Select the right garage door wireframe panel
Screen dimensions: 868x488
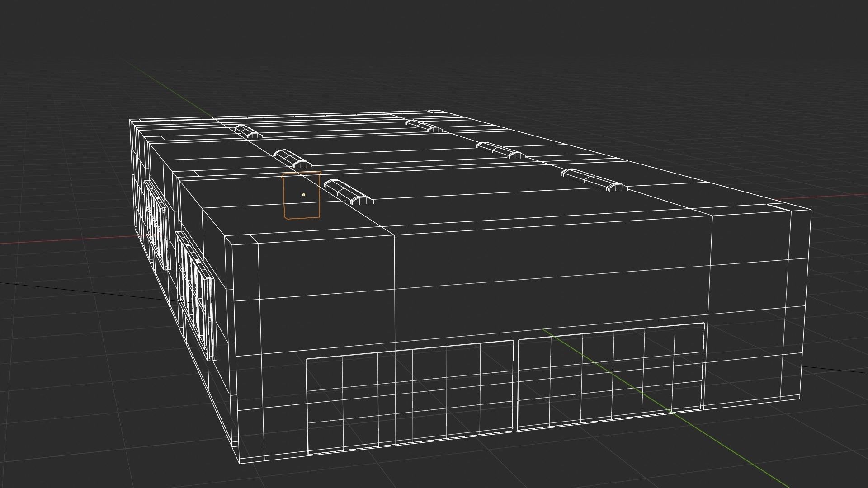[611, 375]
